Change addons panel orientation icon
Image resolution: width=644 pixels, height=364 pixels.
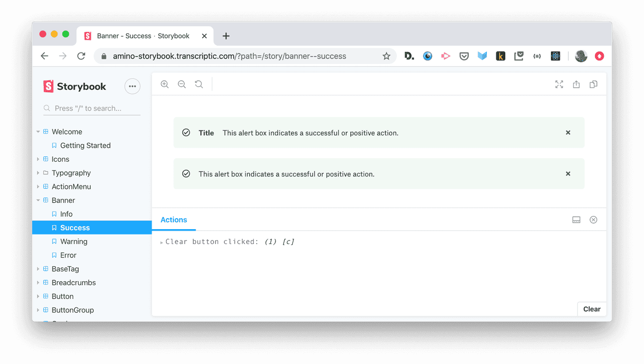pos(576,220)
